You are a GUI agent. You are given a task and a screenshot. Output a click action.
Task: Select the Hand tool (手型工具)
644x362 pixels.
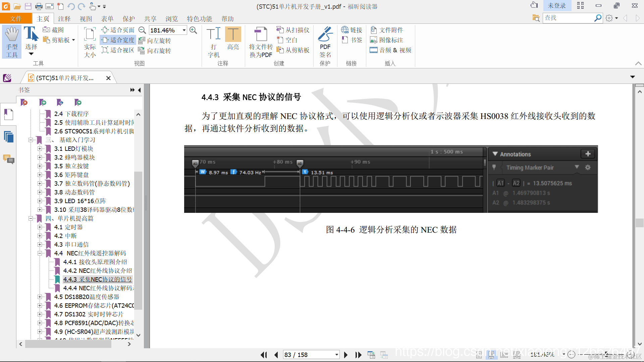click(12, 42)
